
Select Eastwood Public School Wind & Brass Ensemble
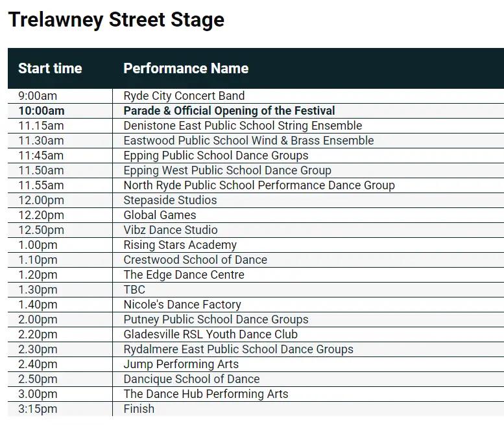pyautogui.click(x=249, y=141)
